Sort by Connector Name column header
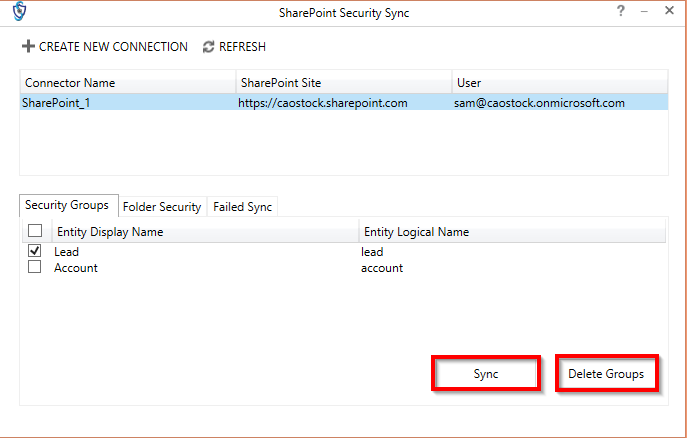687x438 pixels. (128, 82)
